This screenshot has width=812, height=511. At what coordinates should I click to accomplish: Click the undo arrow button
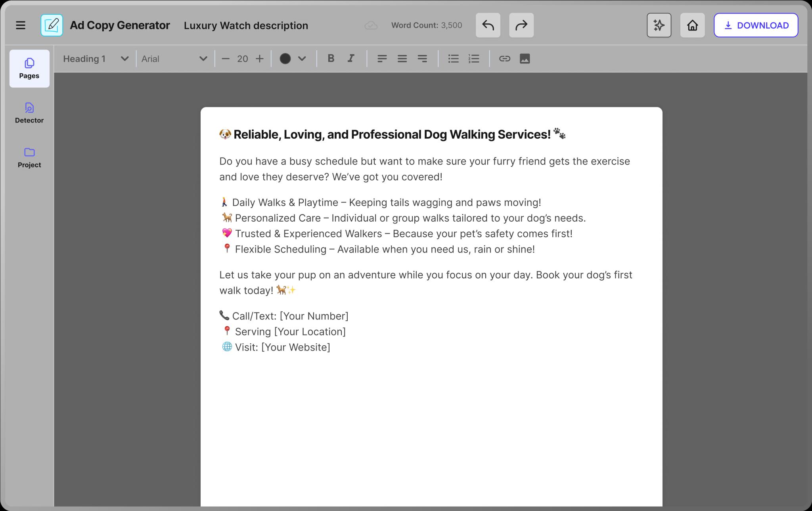[x=488, y=25]
